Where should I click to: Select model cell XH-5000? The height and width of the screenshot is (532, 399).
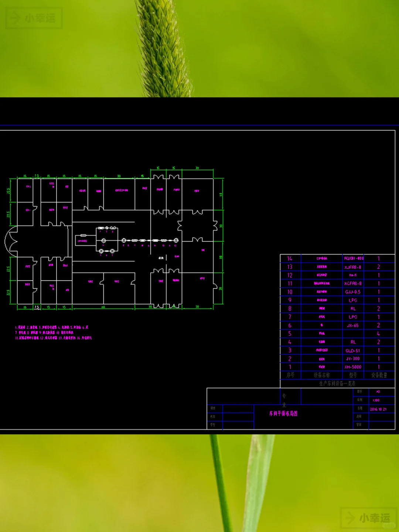click(x=353, y=367)
